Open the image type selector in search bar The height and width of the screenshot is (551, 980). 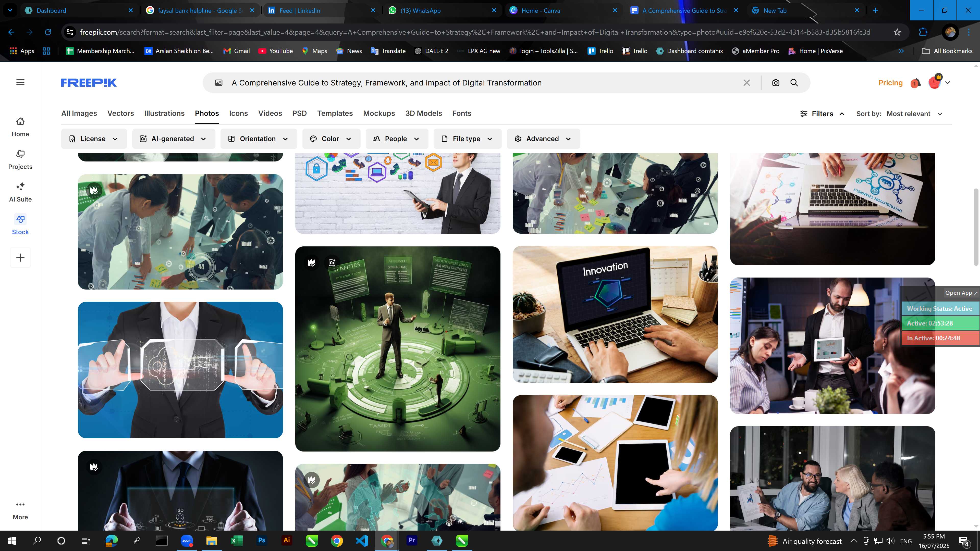coord(218,82)
